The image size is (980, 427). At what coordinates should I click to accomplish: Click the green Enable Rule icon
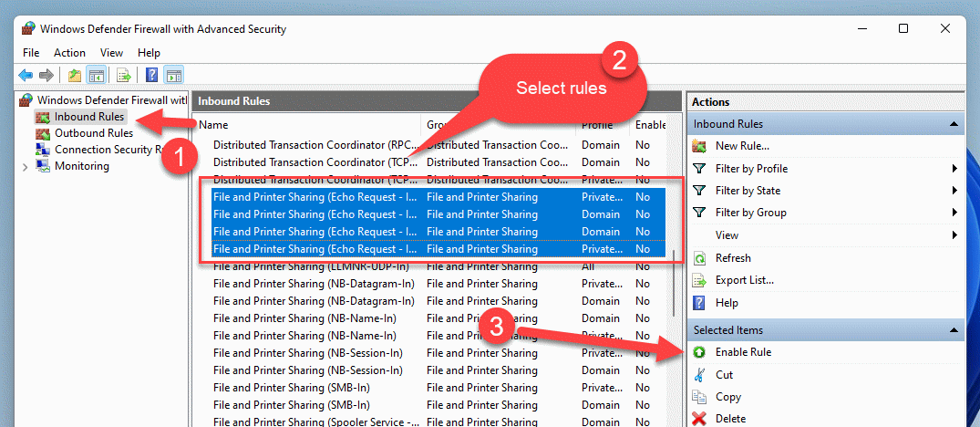pyautogui.click(x=700, y=352)
